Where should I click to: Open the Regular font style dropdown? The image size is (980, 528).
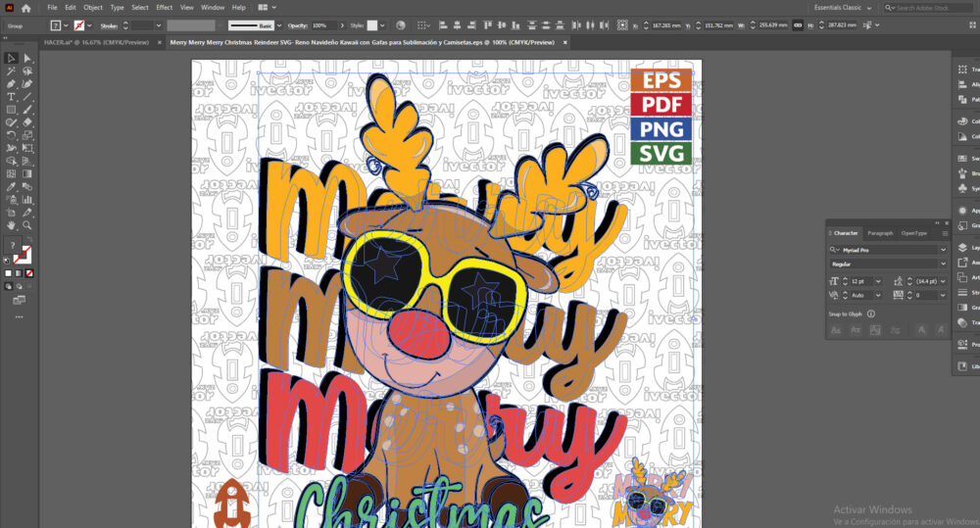point(943,264)
